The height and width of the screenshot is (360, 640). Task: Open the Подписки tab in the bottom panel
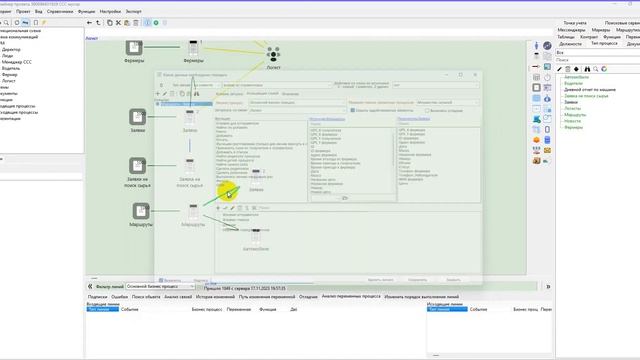(x=97, y=297)
